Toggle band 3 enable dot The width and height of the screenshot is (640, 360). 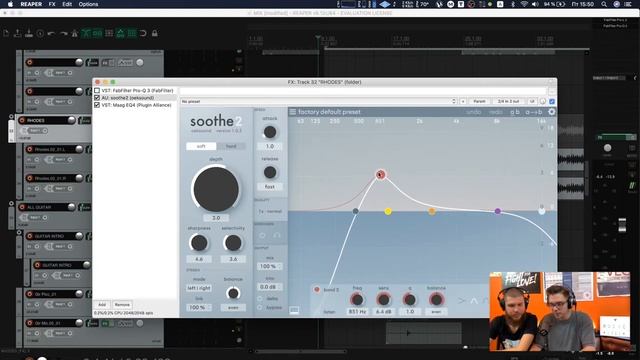tap(317, 289)
